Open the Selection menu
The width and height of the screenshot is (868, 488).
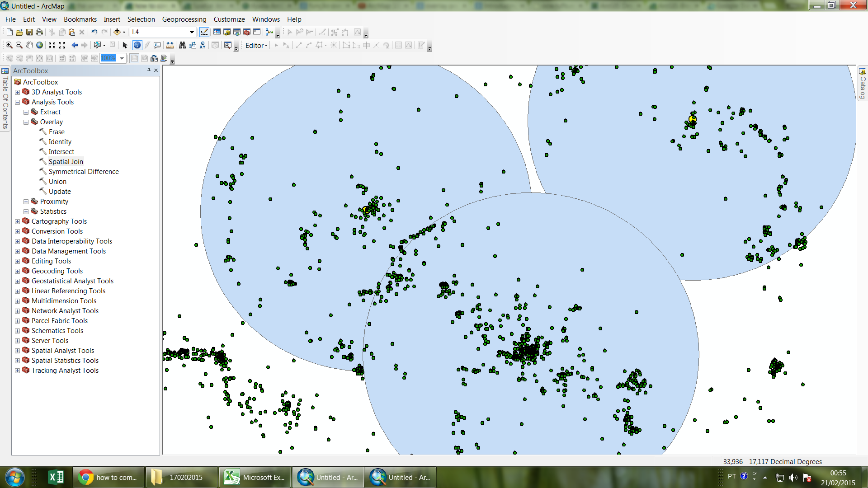point(141,19)
